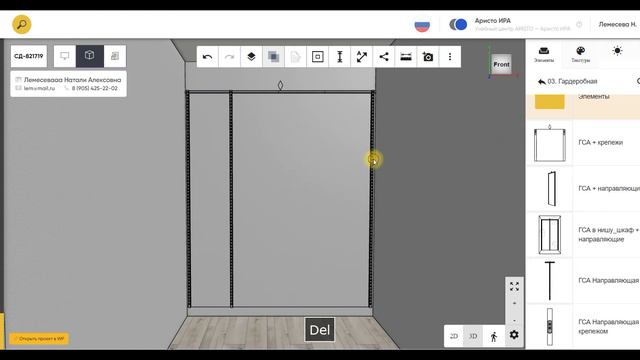Select ГСА в нишу_шкаф + направляющие
This screenshot has width=640, height=360.
[x=583, y=235]
